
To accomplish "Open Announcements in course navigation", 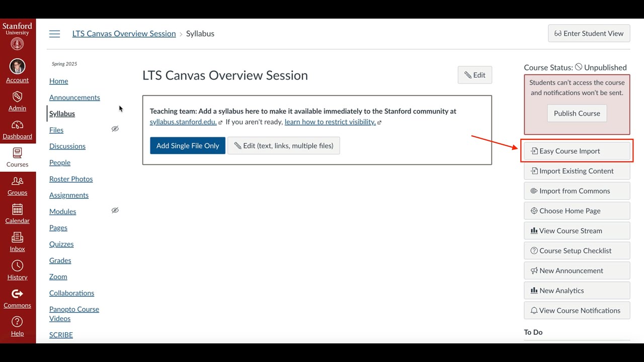I will click(74, 97).
